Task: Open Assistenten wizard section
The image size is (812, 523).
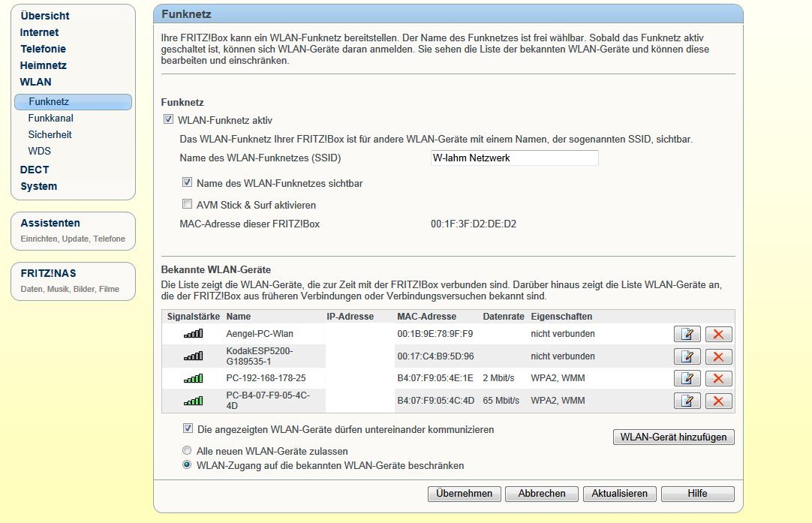Action: pyautogui.click(x=73, y=231)
